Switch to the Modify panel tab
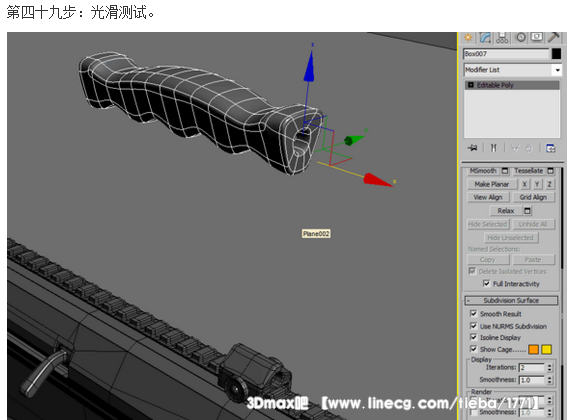The image size is (568, 420). (x=485, y=37)
